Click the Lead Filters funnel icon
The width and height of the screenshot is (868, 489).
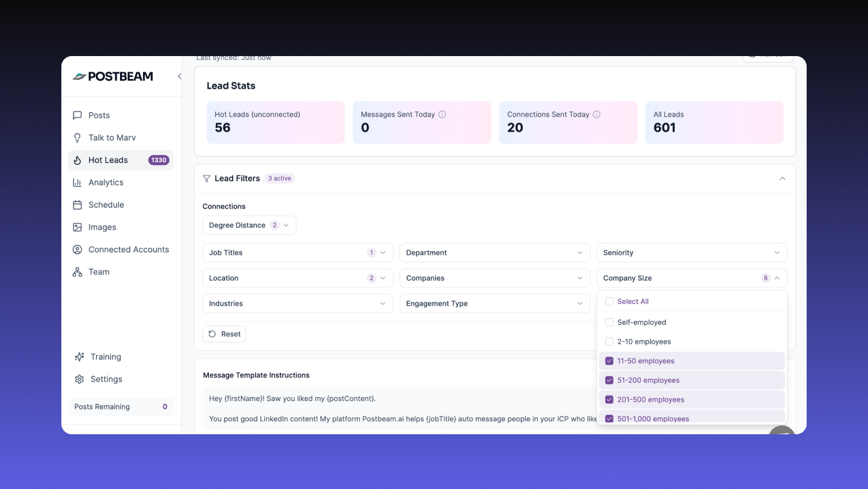pos(207,179)
